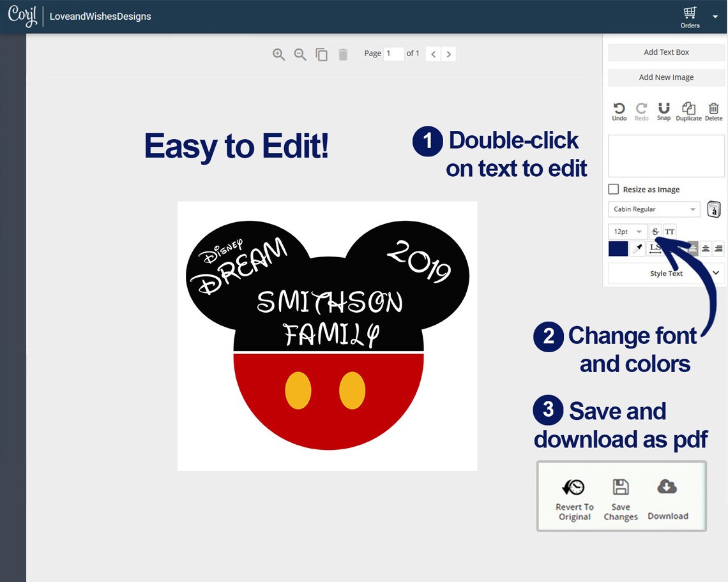Select the small DISNEY text on the design

tap(220, 251)
